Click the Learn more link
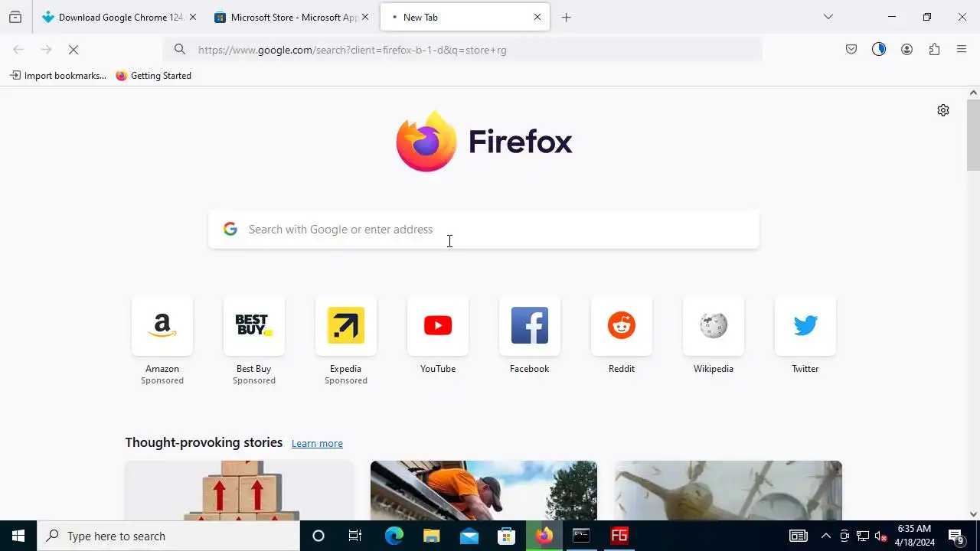 [x=317, y=444]
